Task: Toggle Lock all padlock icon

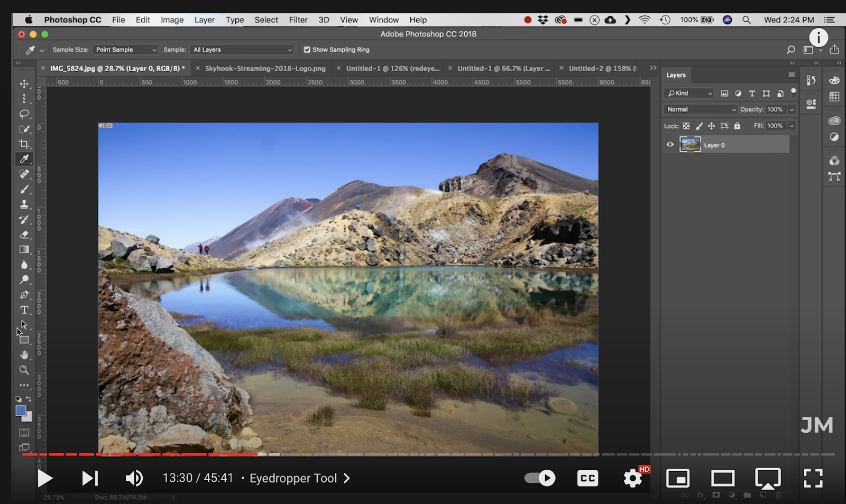Action: point(737,126)
